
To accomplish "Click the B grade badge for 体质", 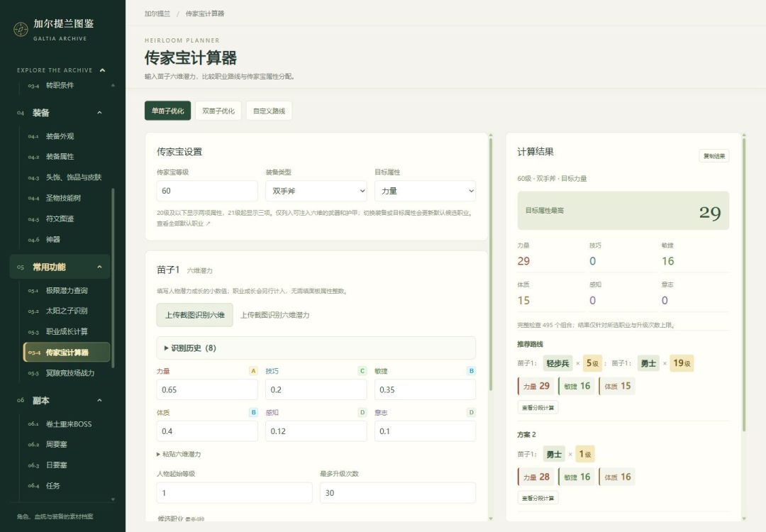I will coord(253,412).
